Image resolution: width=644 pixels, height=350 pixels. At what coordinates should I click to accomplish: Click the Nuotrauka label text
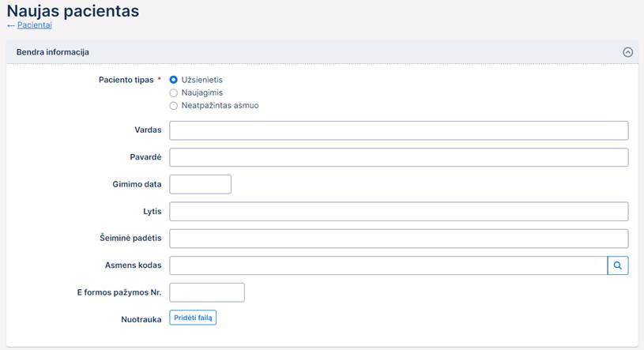[x=142, y=318]
